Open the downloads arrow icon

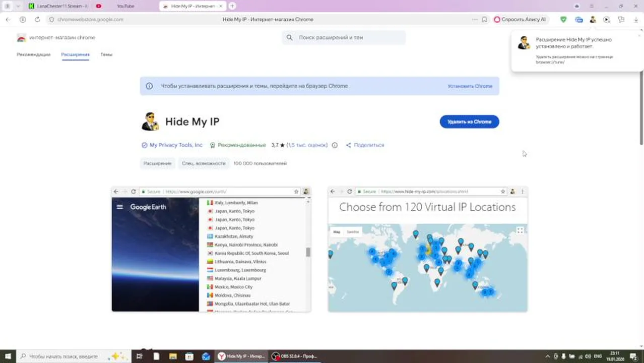635,19
